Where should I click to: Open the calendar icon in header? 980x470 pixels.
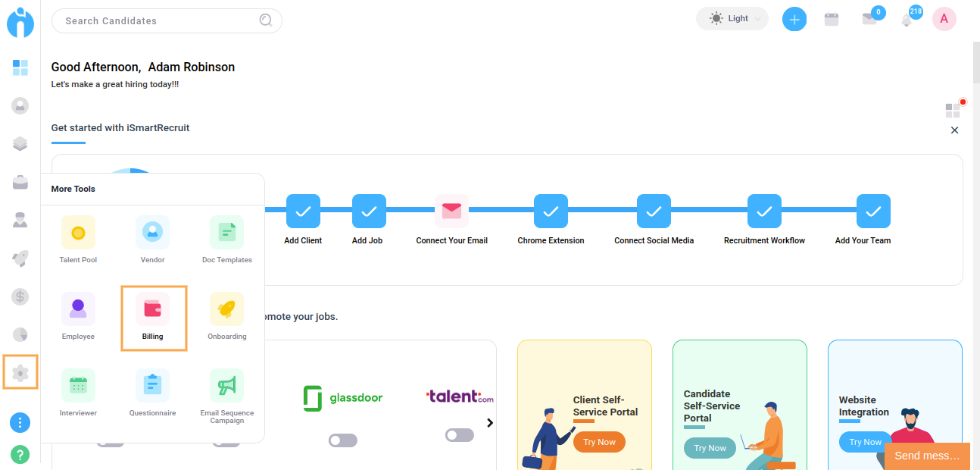832,20
